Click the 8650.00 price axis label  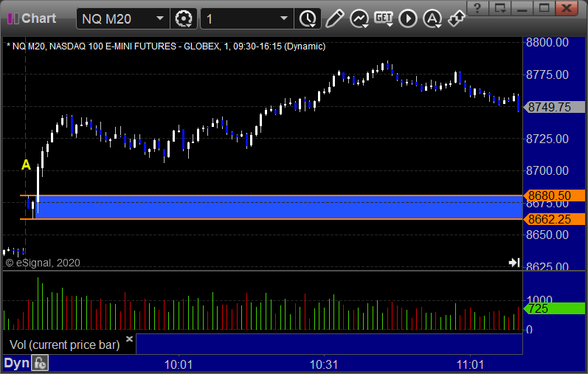click(x=547, y=235)
